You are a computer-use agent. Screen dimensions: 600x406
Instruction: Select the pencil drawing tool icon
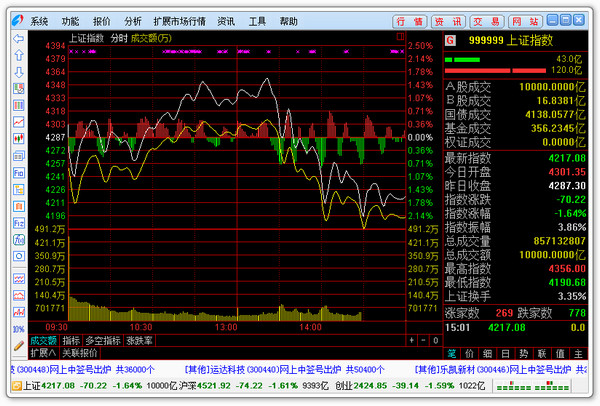[x=18, y=346]
